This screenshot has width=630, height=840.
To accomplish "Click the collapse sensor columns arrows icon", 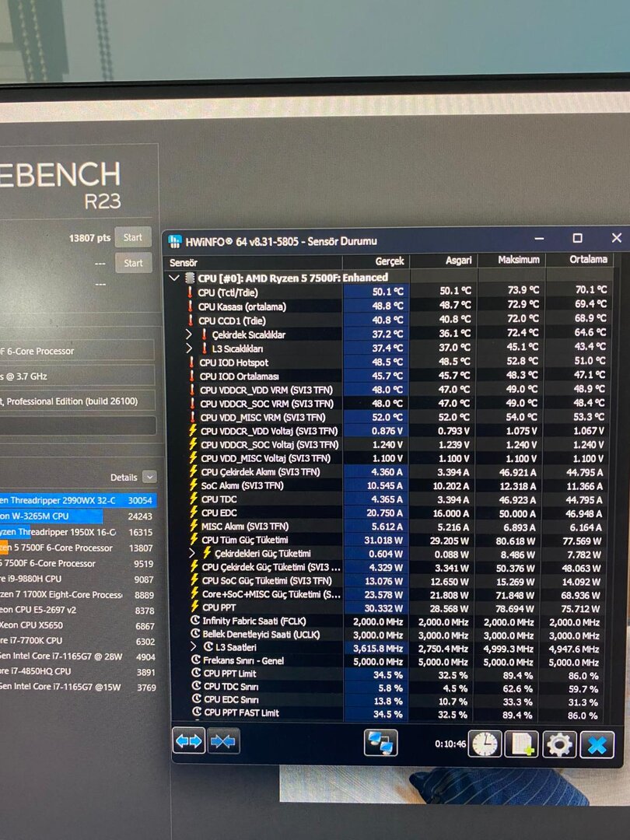I will (223, 741).
